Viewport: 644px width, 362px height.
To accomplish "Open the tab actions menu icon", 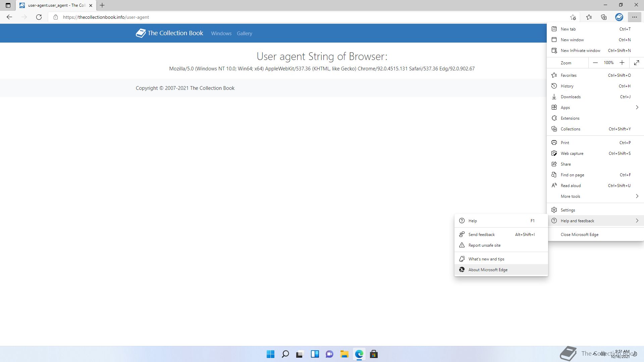I will pos(8,5).
